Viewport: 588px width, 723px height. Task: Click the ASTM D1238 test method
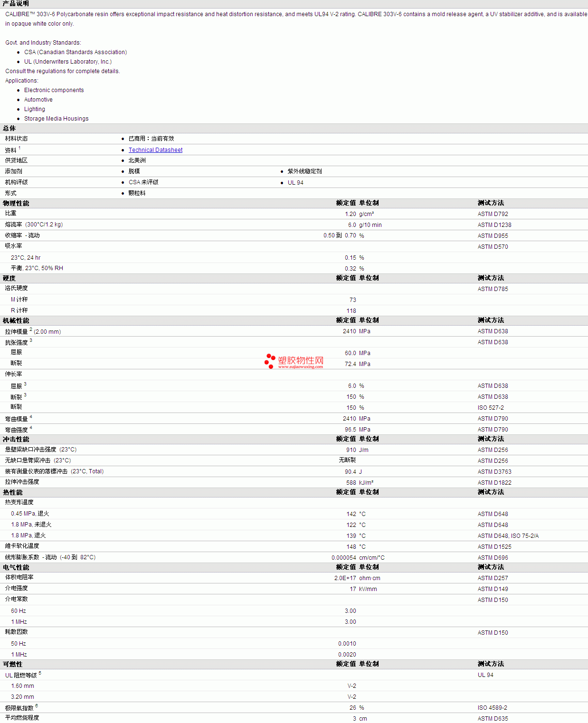click(x=494, y=225)
